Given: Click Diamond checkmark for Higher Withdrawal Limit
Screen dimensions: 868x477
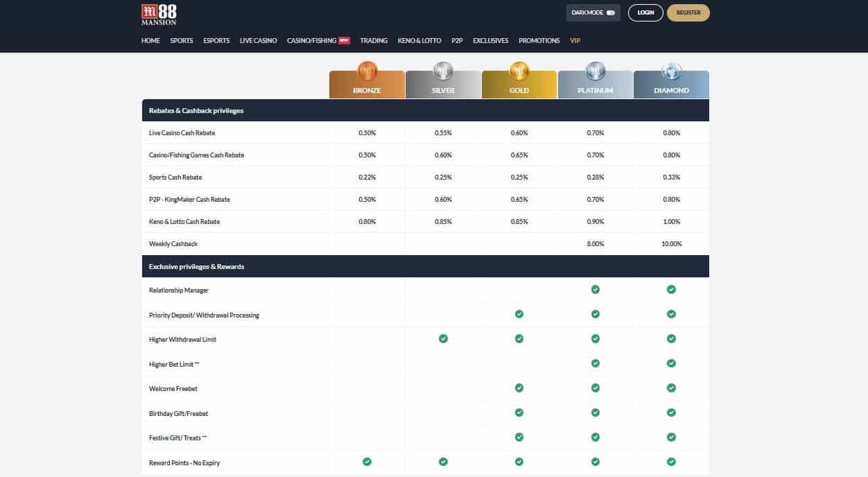Looking at the screenshot, I should click(x=671, y=339).
